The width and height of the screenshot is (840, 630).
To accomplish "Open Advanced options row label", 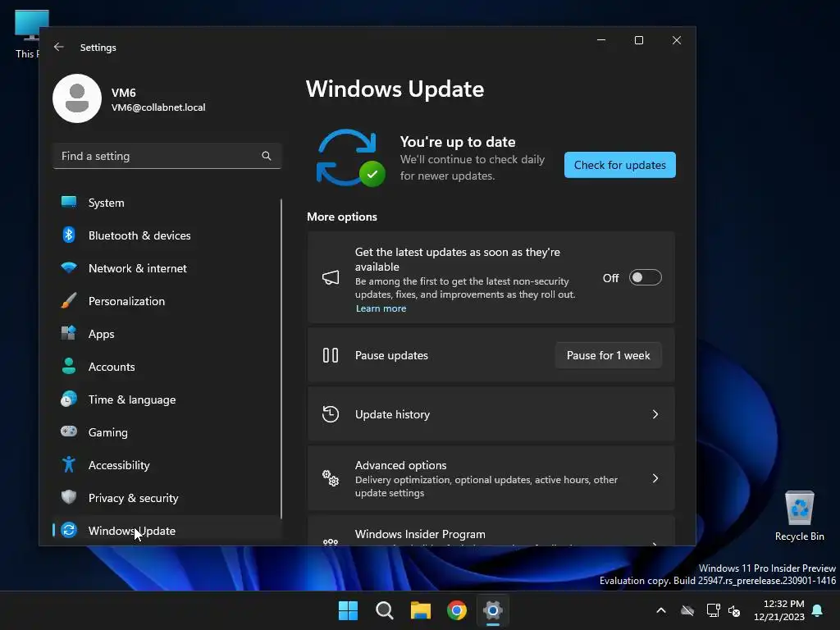I will [x=400, y=465].
